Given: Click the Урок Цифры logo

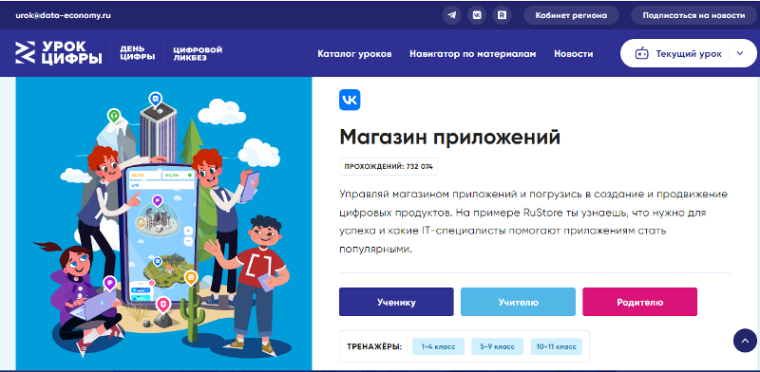Looking at the screenshot, I should pyautogui.click(x=59, y=52).
